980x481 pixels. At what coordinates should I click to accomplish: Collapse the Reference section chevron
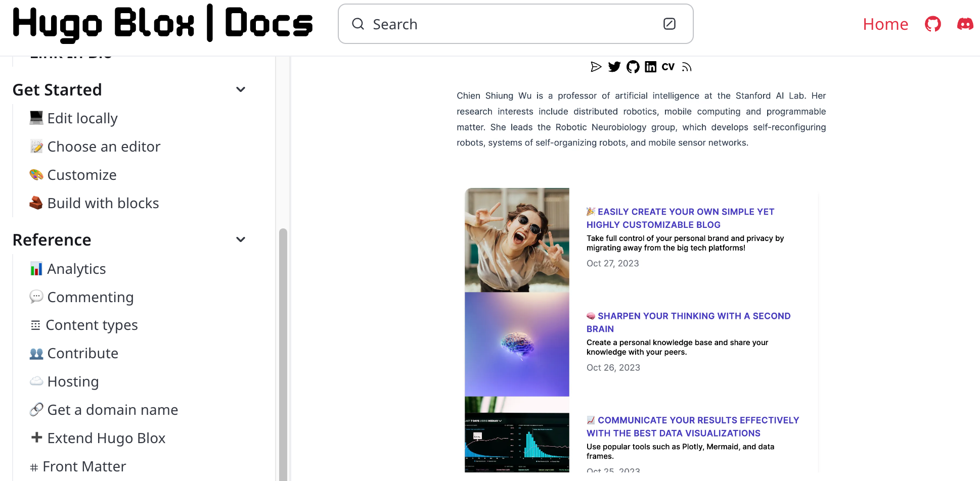(241, 239)
